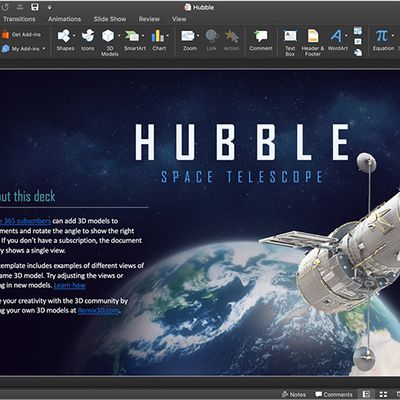
Task: Expand the Zoom dropdown arrow
Action: tap(198, 36)
